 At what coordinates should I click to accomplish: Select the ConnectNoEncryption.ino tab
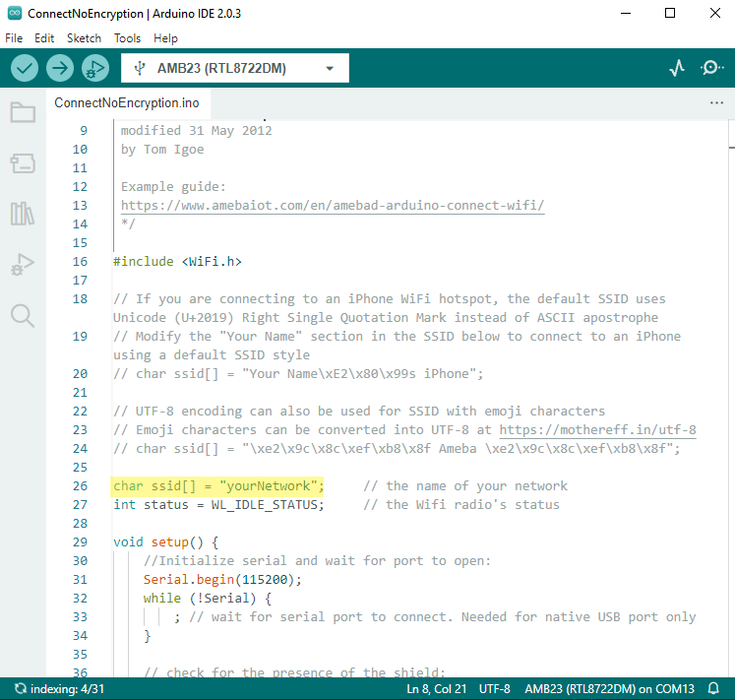(x=127, y=103)
